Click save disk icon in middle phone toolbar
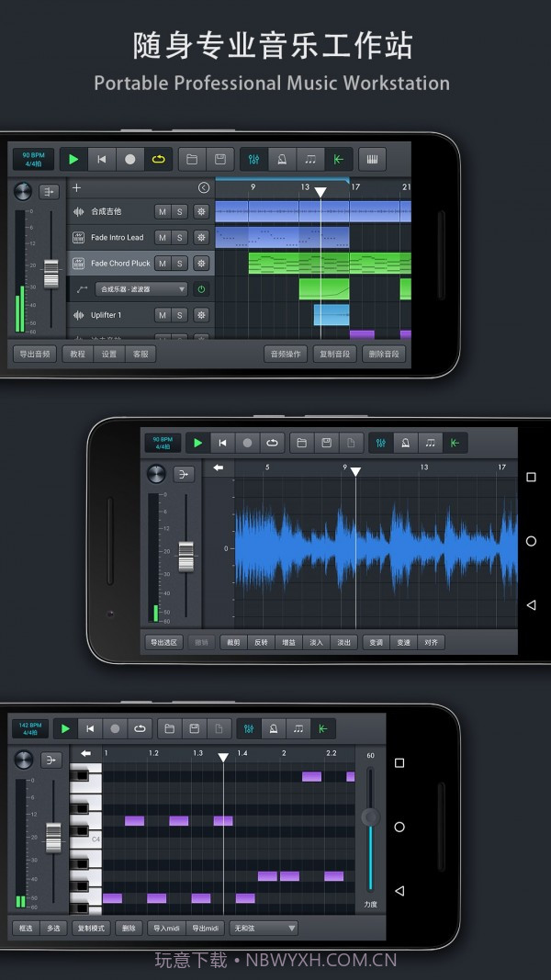 326,443
